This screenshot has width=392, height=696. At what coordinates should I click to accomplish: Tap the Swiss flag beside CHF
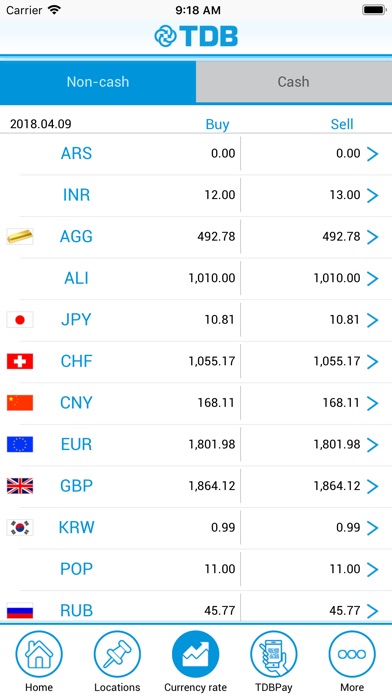pyautogui.click(x=20, y=361)
